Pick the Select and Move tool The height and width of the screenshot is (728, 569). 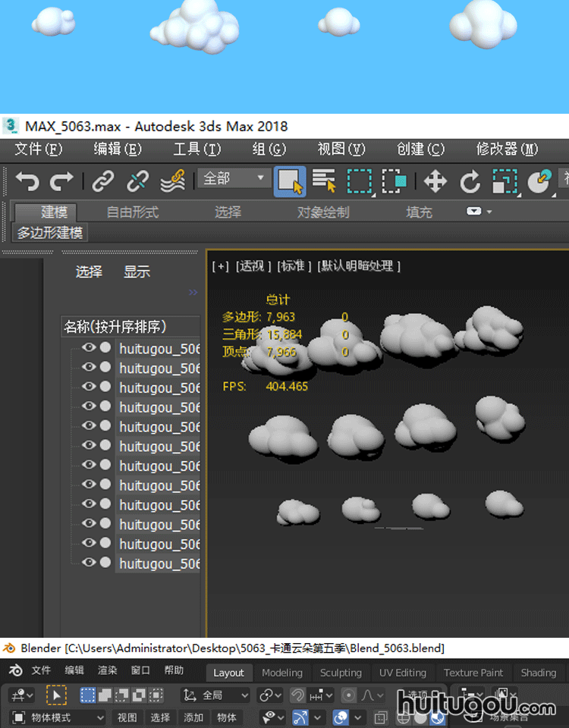pyautogui.click(x=435, y=181)
